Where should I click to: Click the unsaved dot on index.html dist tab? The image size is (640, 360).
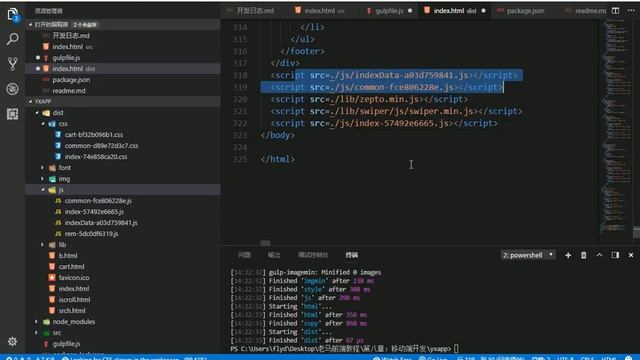coord(483,11)
